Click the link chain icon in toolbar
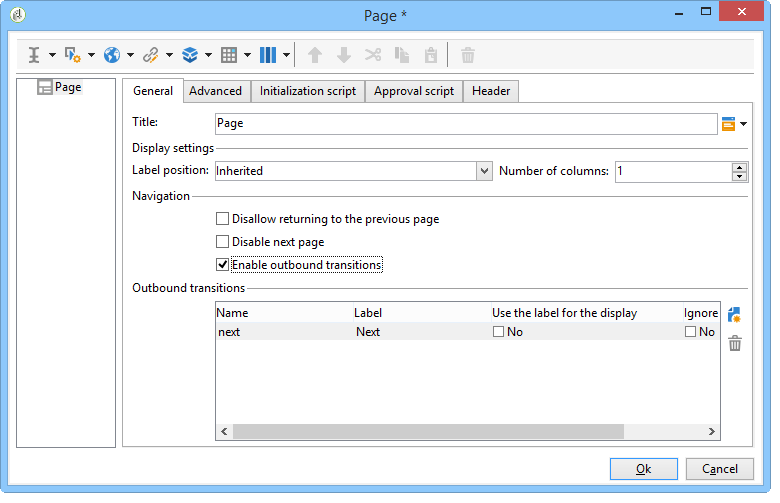The image size is (780, 503). (x=151, y=55)
